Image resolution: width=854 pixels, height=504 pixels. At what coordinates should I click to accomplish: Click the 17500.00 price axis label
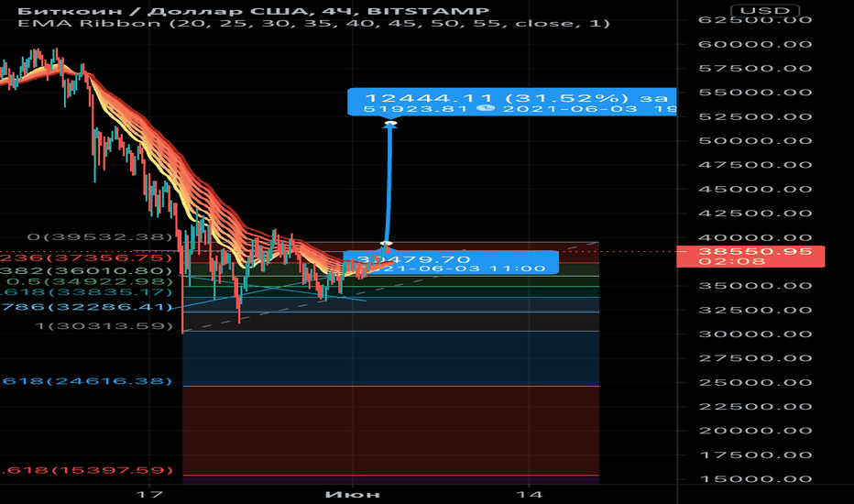tap(755, 455)
